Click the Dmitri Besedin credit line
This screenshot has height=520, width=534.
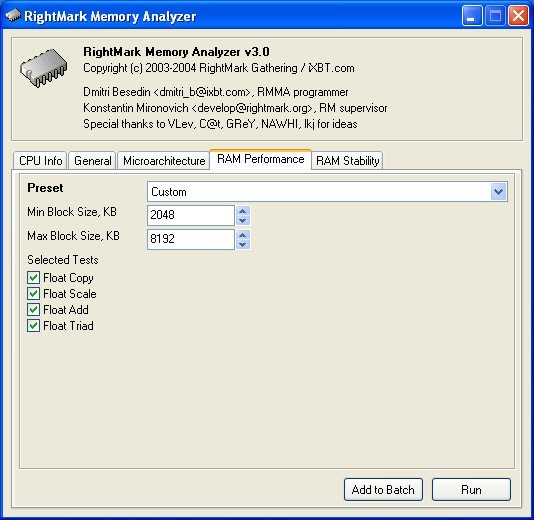click(216, 92)
